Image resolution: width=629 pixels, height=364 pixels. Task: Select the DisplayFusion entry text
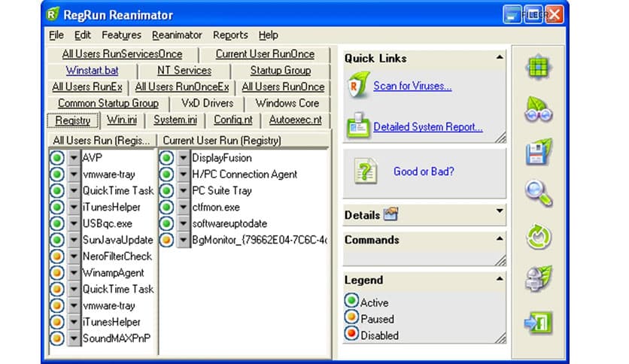(x=222, y=158)
